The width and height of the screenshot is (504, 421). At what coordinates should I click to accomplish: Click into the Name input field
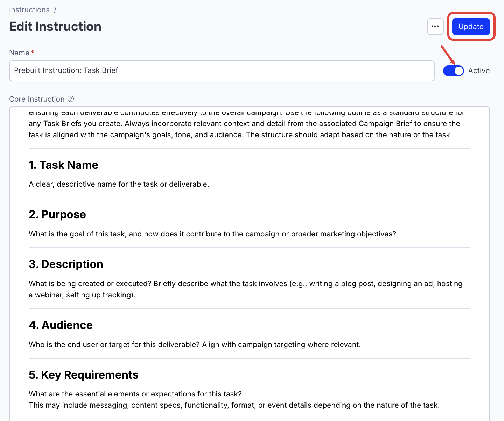point(222,71)
